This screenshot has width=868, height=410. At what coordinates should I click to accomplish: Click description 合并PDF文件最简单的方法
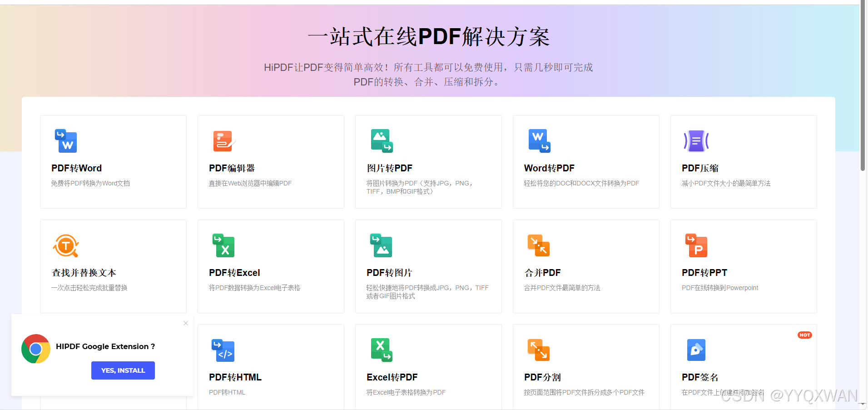pyautogui.click(x=562, y=288)
